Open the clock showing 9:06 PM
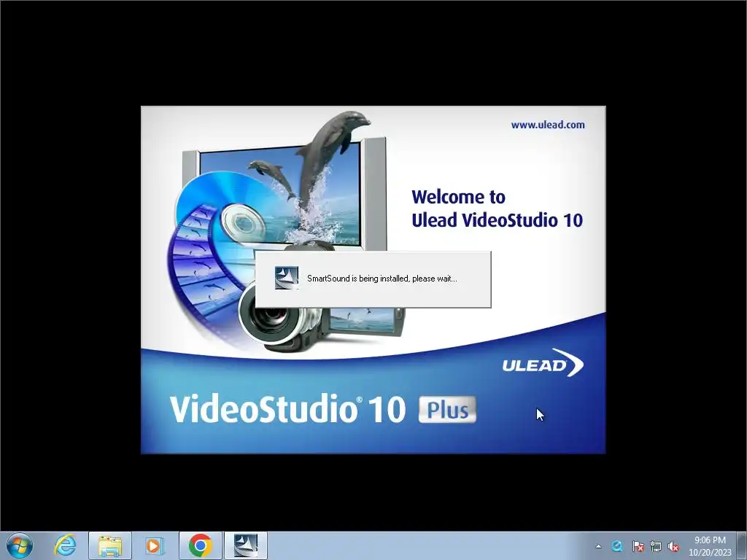 [x=710, y=546]
